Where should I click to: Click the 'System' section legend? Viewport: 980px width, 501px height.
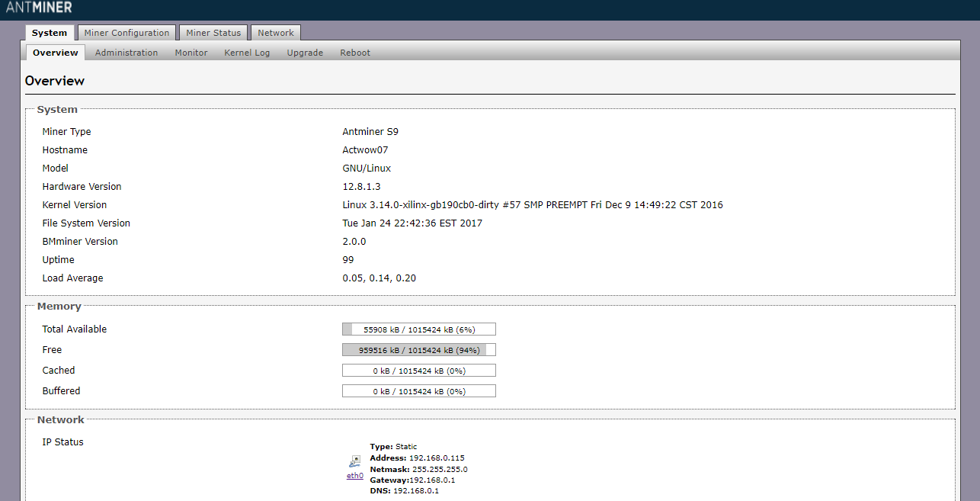pos(57,110)
